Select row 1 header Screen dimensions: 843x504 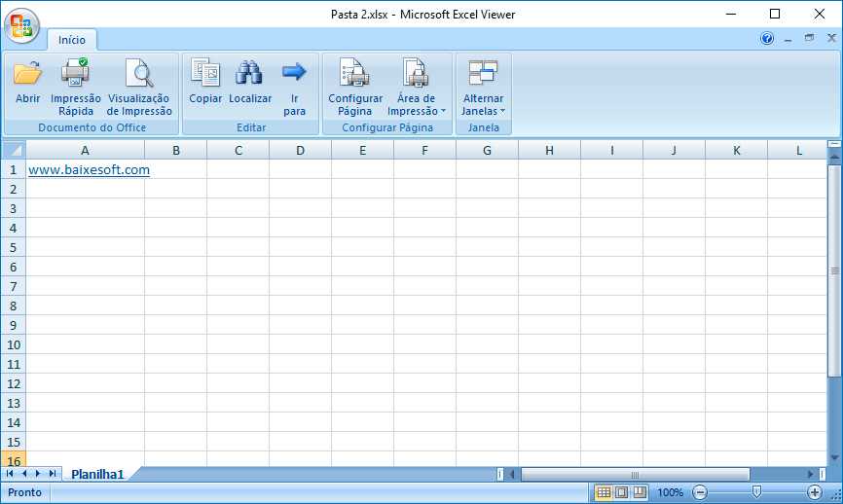(x=14, y=170)
